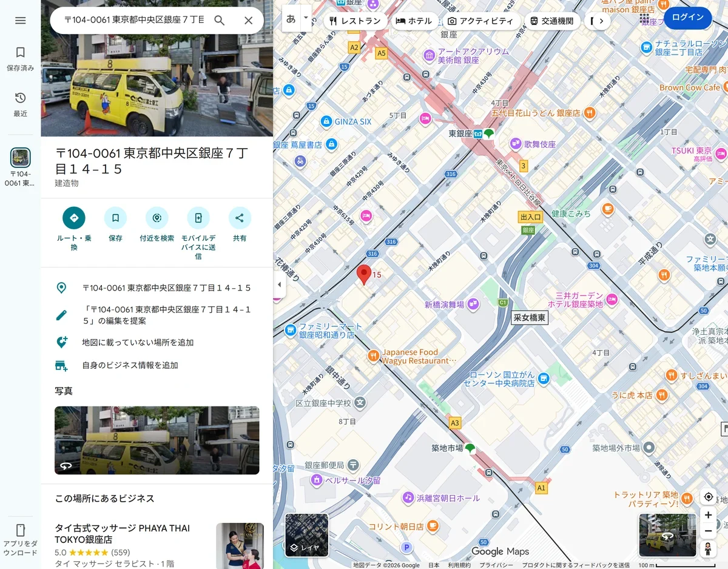The height and width of the screenshot is (569, 728).
Task: Select 浜離宮朝日ホール marker
Action: 408,497
